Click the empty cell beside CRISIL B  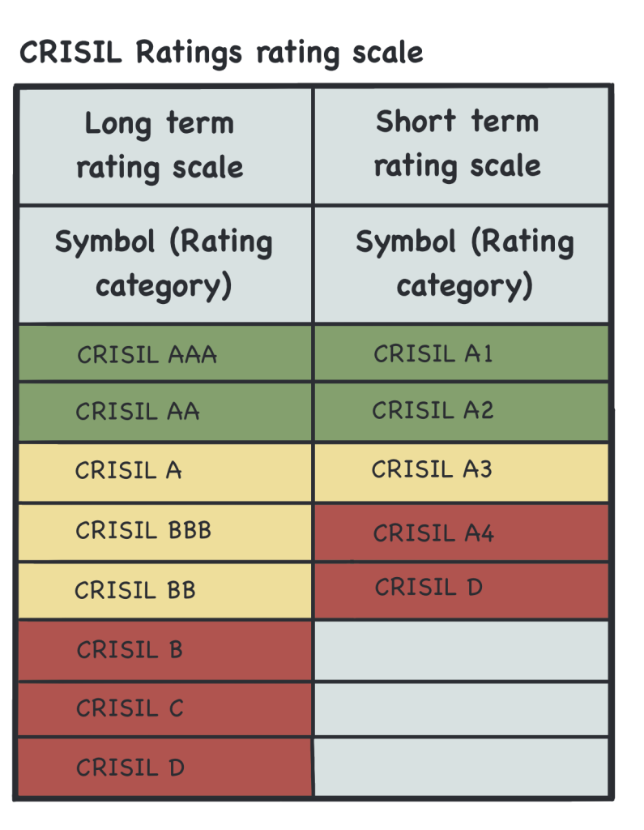pos(460,650)
